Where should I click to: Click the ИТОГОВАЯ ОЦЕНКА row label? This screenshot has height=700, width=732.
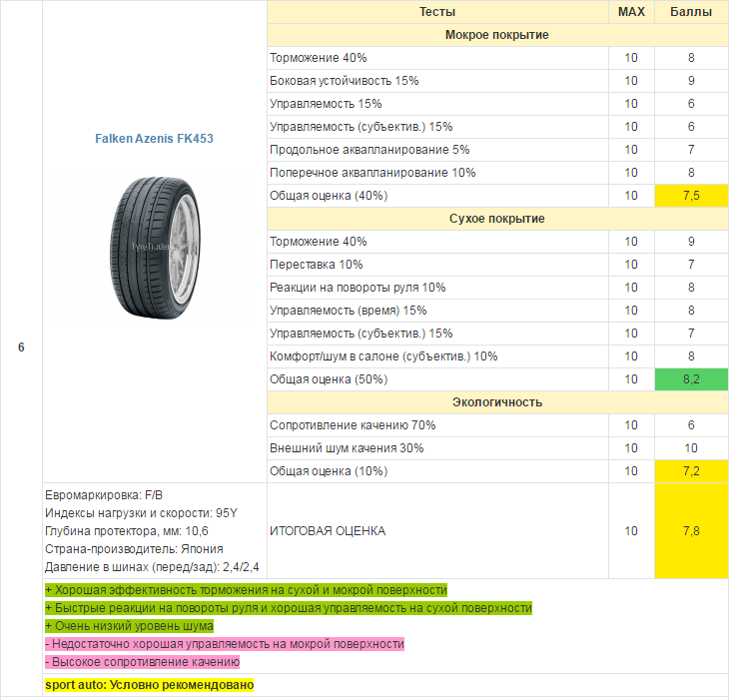click(x=328, y=531)
